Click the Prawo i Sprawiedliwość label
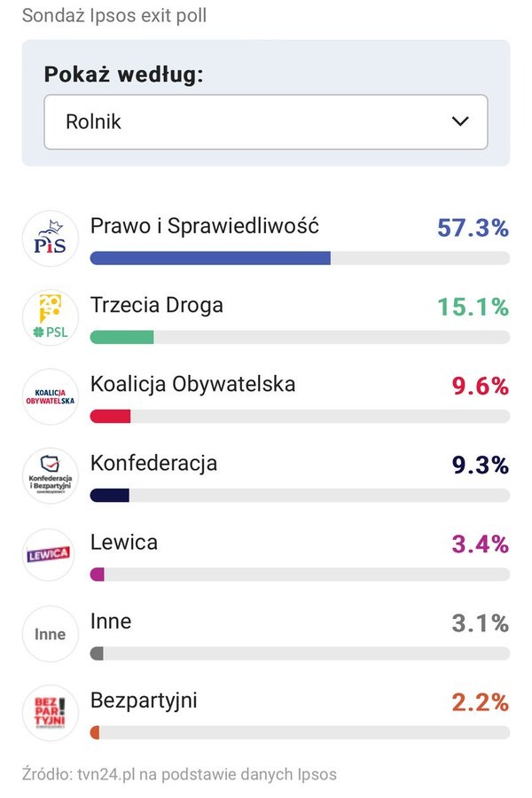532x798 pixels. click(x=205, y=225)
